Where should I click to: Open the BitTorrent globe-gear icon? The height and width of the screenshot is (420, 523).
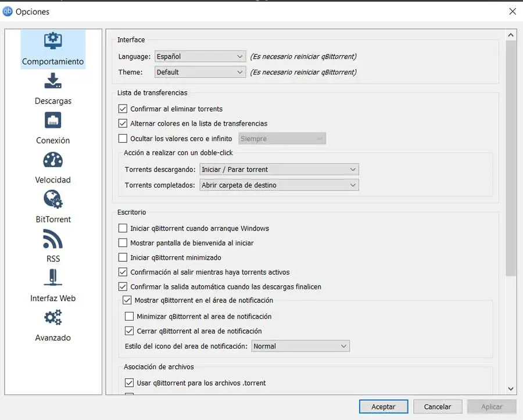53,199
